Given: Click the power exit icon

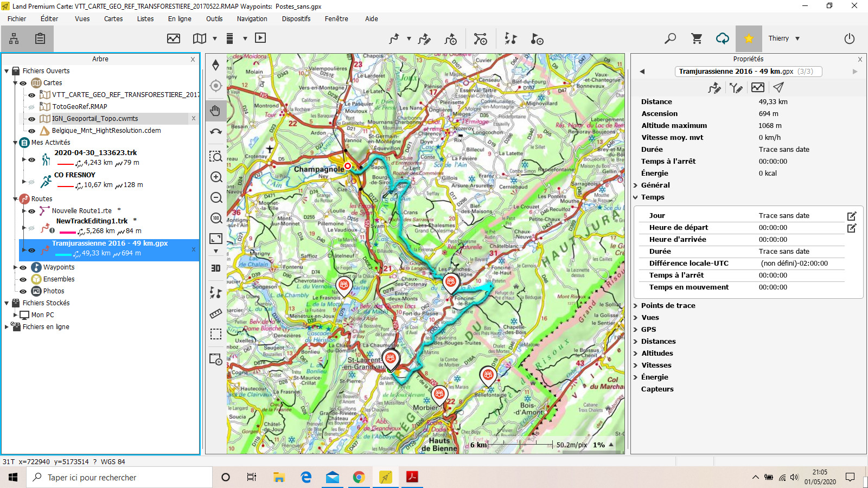Looking at the screenshot, I should click(850, 38).
